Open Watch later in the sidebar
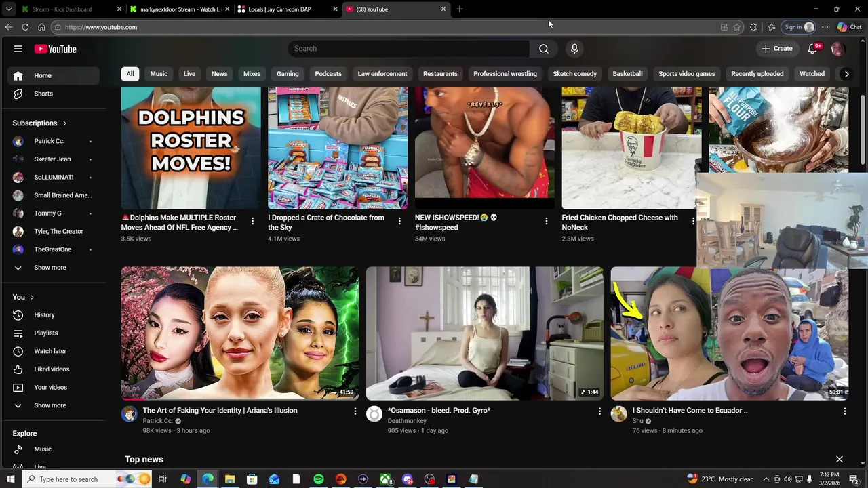868x488 pixels. 55,351
